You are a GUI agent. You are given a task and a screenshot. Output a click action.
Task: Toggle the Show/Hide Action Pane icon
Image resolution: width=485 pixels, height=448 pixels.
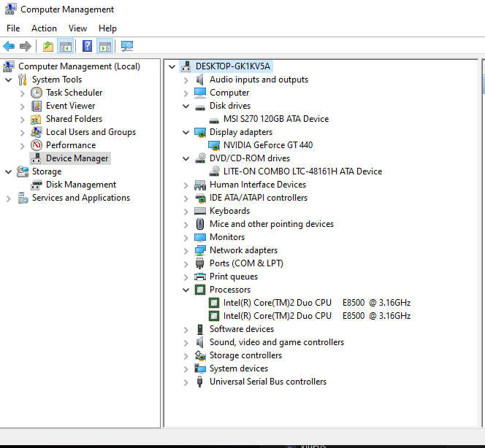(105, 47)
